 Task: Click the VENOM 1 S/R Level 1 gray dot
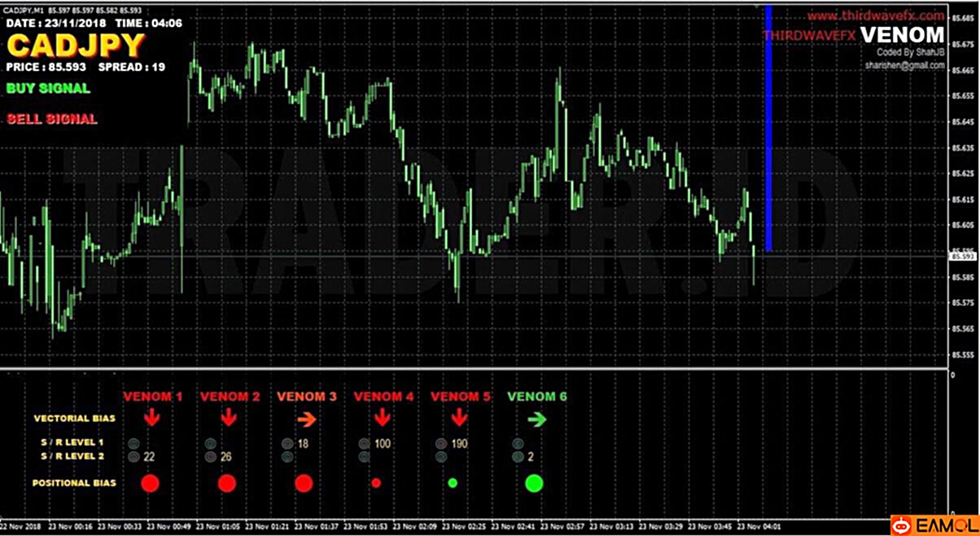tap(133, 444)
